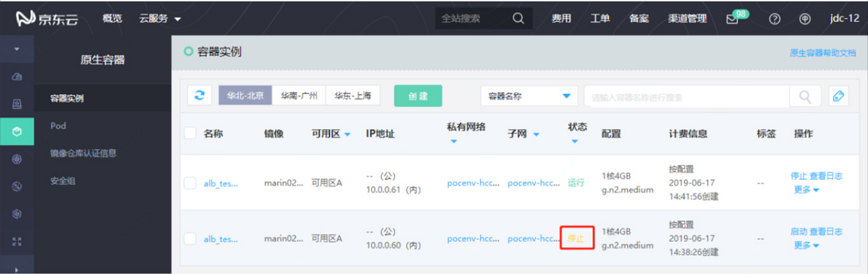Switch to the 华南-广州 region tab
Image resolution: width=868 pixels, height=274 pixels.
coord(299,96)
